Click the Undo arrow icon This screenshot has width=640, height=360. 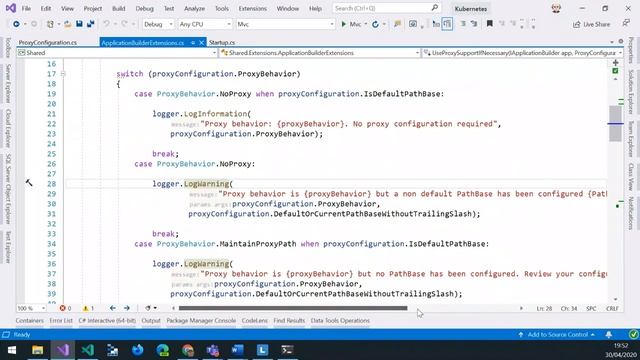106,24
